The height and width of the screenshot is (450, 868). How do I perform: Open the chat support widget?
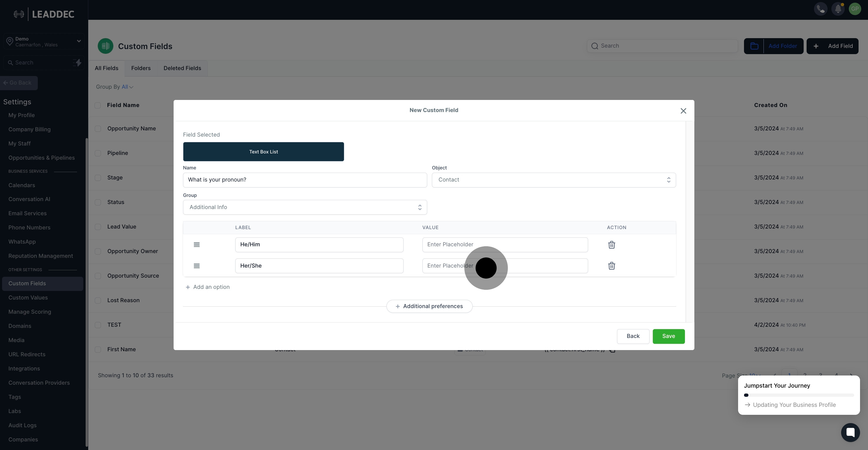tap(850, 432)
